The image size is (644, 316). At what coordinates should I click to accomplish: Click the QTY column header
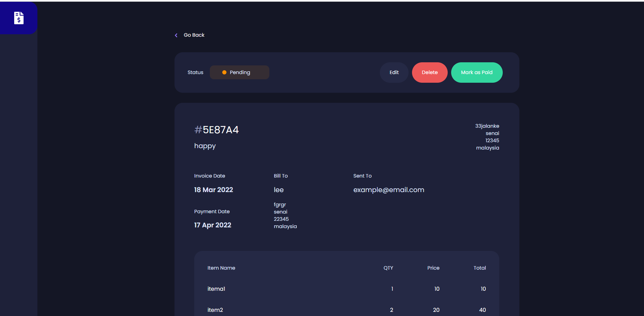[x=388, y=268]
